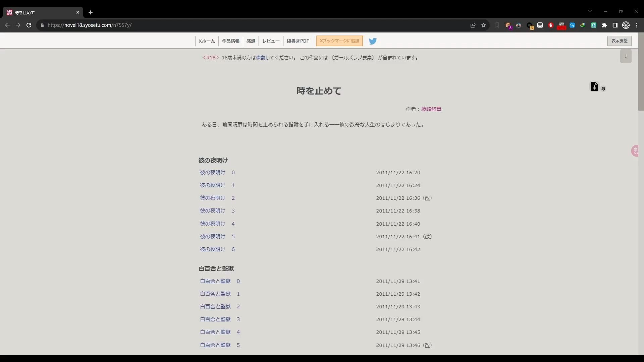Viewport: 644px width, 362px height.
Task: Open the monkey extension with badge 3
Action: [x=508, y=25]
